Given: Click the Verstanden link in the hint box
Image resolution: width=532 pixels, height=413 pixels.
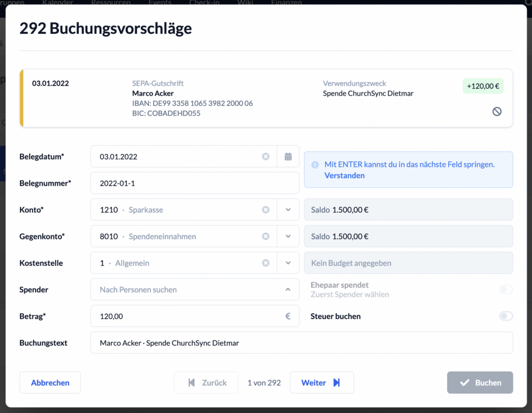Looking at the screenshot, I should [x=344, y=176].
